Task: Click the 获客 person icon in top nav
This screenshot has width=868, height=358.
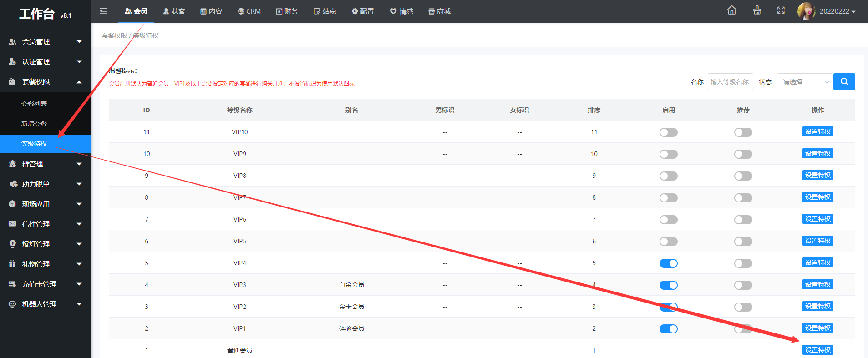Action: click(x=166, y=11)
